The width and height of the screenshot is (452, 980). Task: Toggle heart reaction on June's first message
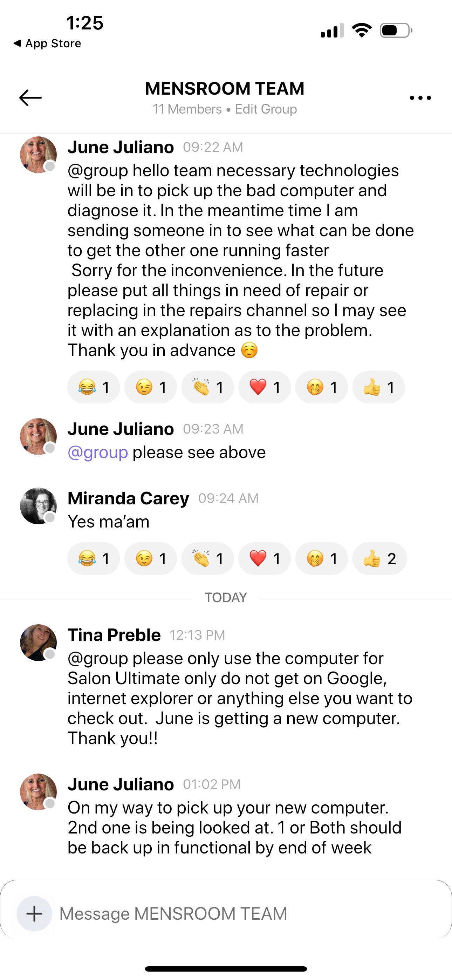pyautogui.click(x=265, y=387)
